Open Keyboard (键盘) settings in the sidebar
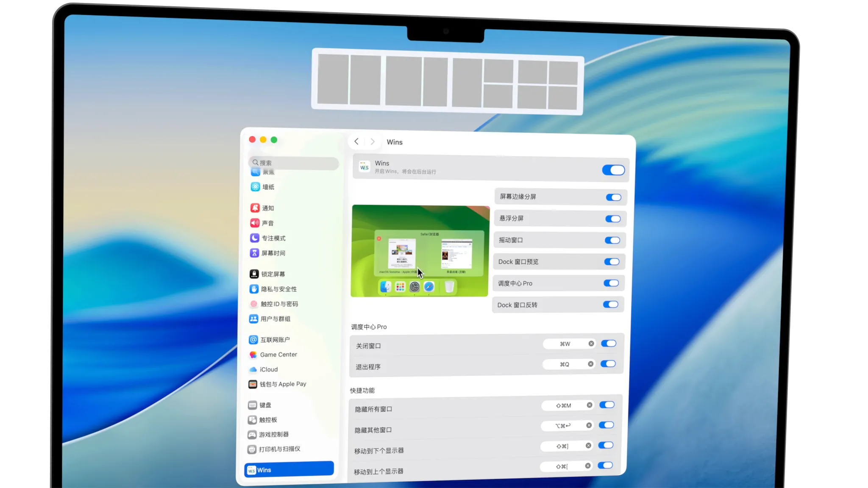Image resolution: width=868 pixels, height=488 pixels. [x=265, y=405]
